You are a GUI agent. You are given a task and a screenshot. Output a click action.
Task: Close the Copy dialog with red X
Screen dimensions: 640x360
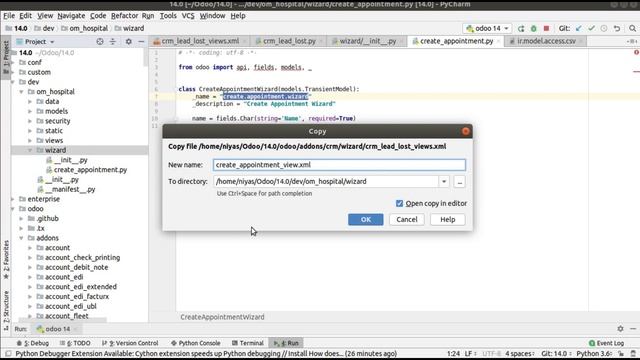(x=466, y=131)
